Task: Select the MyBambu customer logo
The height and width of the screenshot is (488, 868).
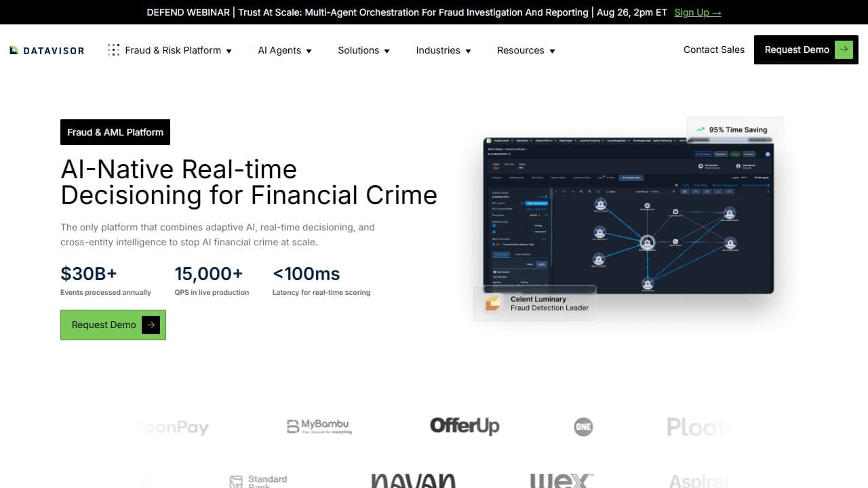Action: (x=319, y=426)
